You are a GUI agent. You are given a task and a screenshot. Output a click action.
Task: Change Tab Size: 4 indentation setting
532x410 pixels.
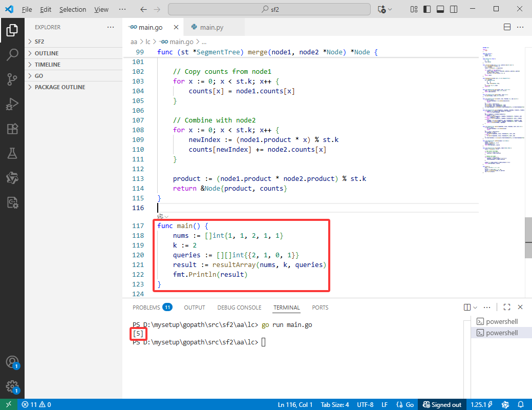tap(334, 404)
